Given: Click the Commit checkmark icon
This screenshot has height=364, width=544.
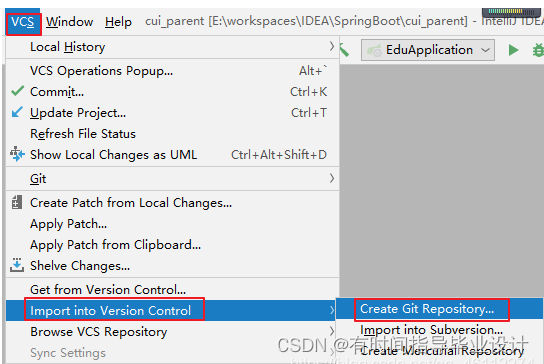Looking at the screenshot, I should pos(17,91).
